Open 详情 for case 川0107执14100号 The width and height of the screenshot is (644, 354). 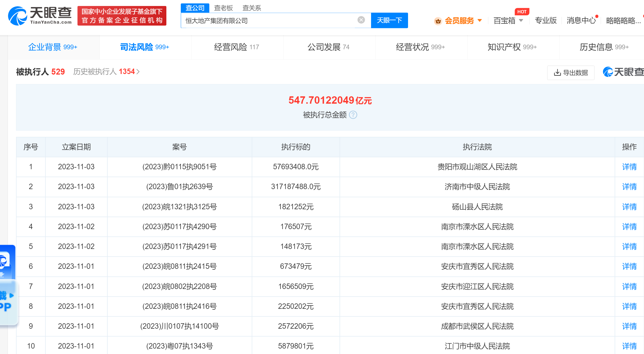629,326
